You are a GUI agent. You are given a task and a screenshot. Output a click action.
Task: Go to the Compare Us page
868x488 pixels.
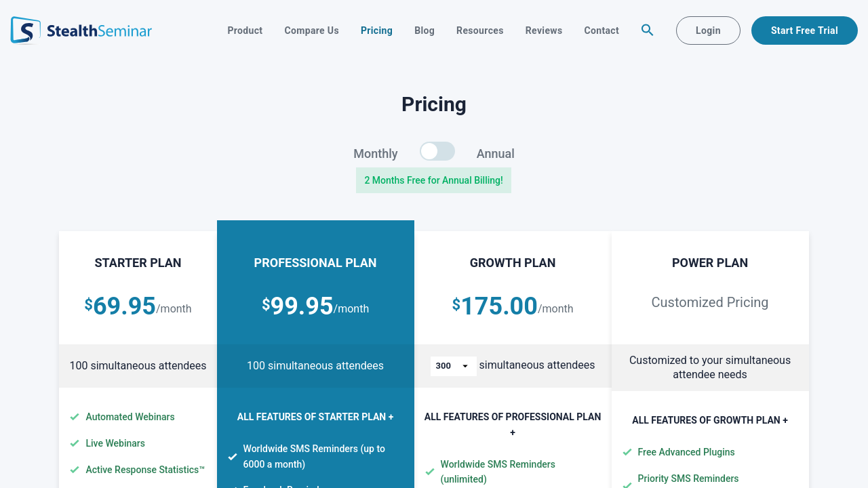point(311,30)
